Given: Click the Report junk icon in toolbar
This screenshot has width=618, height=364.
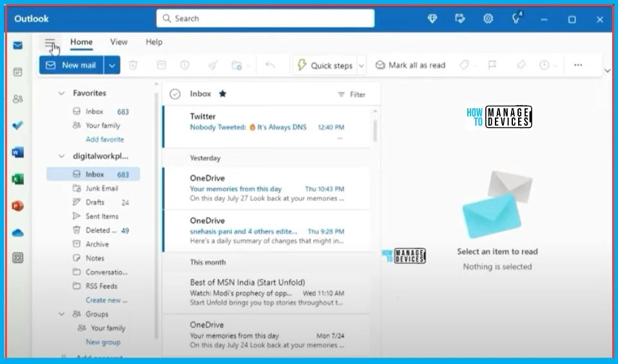Looking at the screenshot, I should click(185, 65).
